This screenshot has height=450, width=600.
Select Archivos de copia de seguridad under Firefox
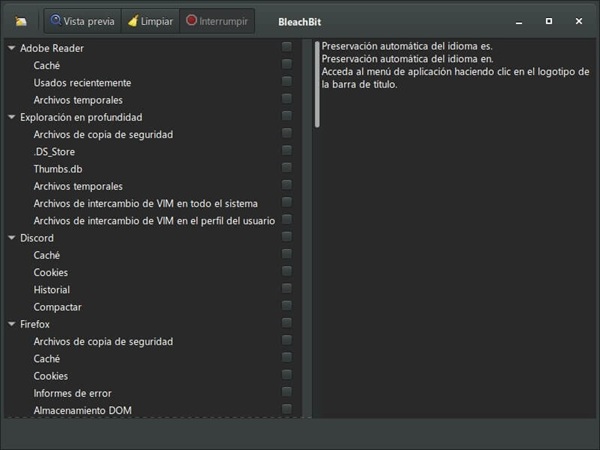pyautogui.click(x=103, y=341)
